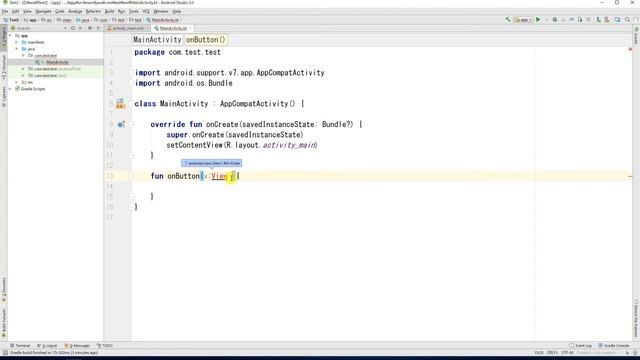Open the Project panel settings gear
Screen dimensions: 640x360
coord(90,28)
